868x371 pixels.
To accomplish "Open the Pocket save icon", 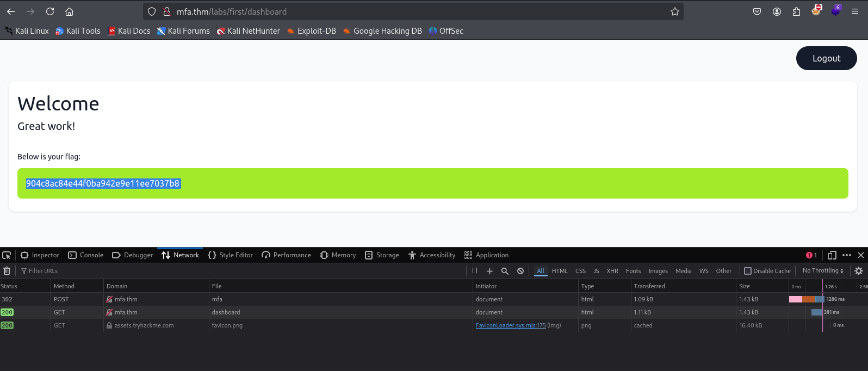I will pos(757,11).
